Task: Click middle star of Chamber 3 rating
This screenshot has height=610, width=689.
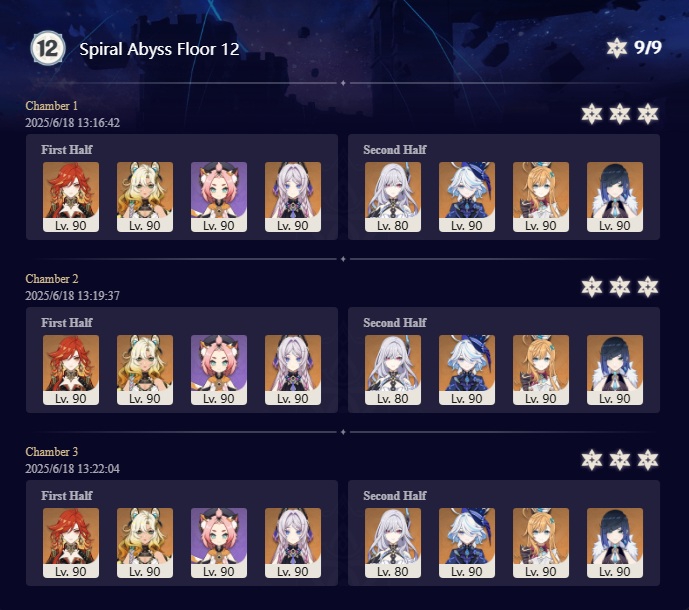Action: click(620, 460)
